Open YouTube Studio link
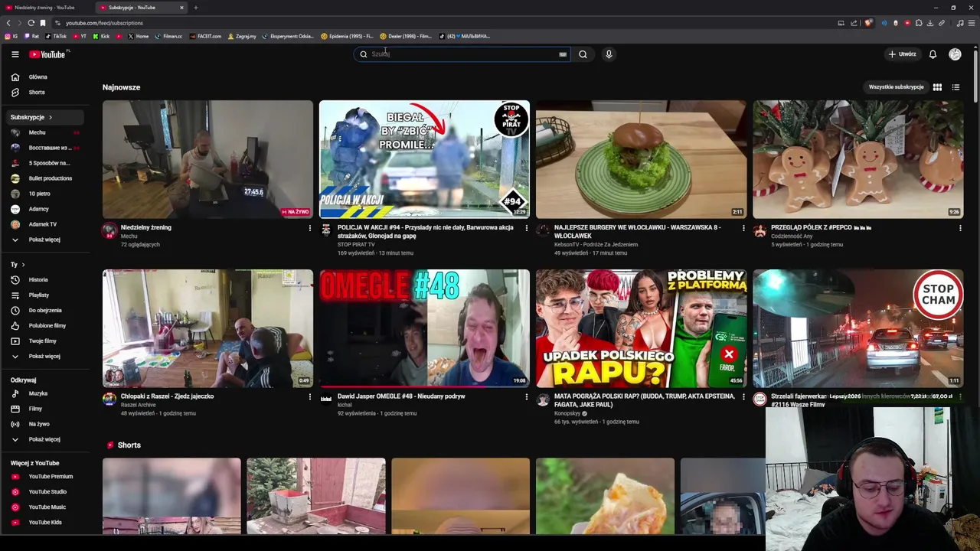 coord(47,492)
